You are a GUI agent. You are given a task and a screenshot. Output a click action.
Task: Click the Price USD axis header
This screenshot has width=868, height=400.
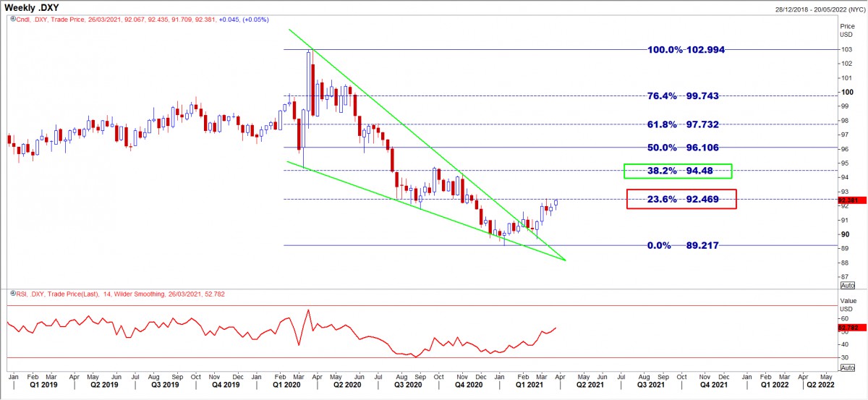[847, 30]
